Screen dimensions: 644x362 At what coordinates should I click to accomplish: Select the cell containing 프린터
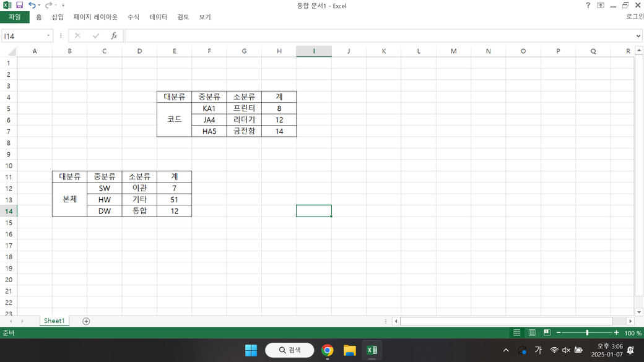point(244,108)
